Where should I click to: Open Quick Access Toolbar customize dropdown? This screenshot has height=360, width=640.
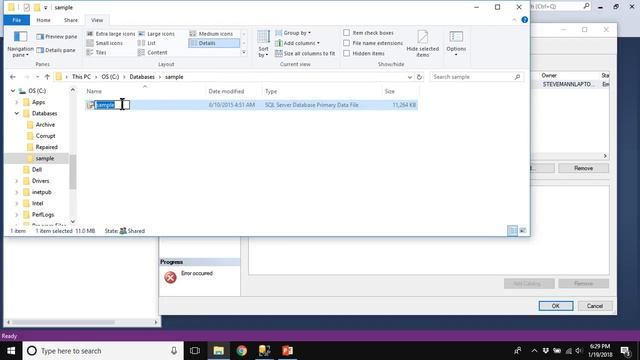45,7
